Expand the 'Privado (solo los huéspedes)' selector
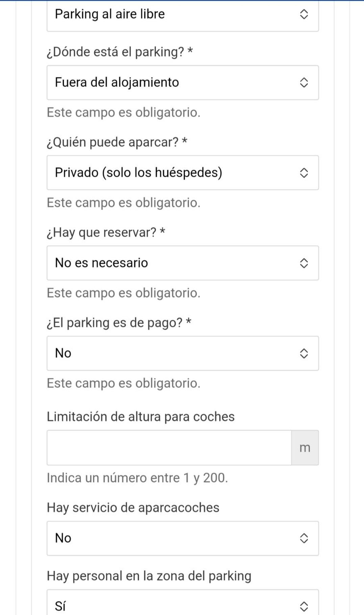364x615 pixels. click(183, 173)
